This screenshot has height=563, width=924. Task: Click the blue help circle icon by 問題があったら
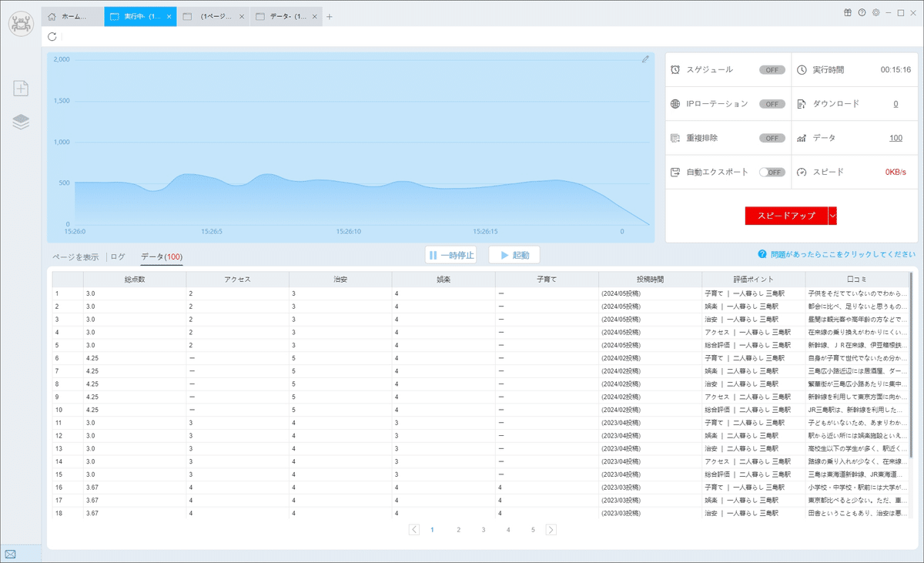(762, 254)
